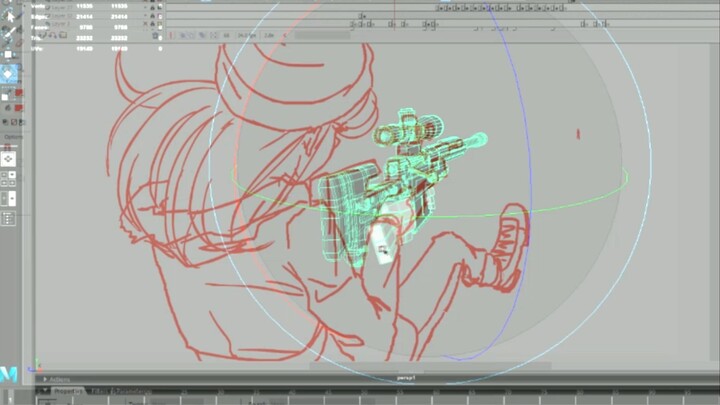Click the new layer icon
Image resolution: width=720 pixels, height=405 pixels.
43,35
